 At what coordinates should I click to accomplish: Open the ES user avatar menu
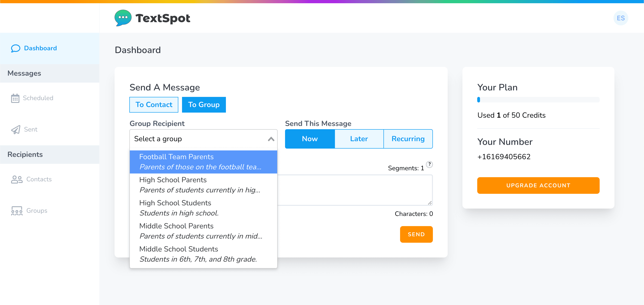[620, 18]
